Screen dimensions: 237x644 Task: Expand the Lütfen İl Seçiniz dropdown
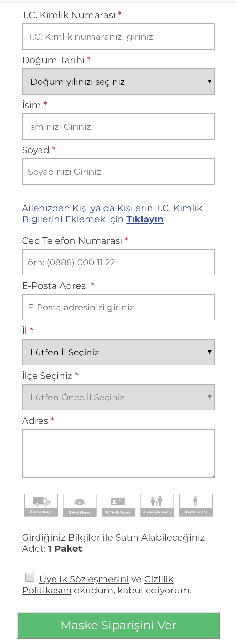click(118, 352)
